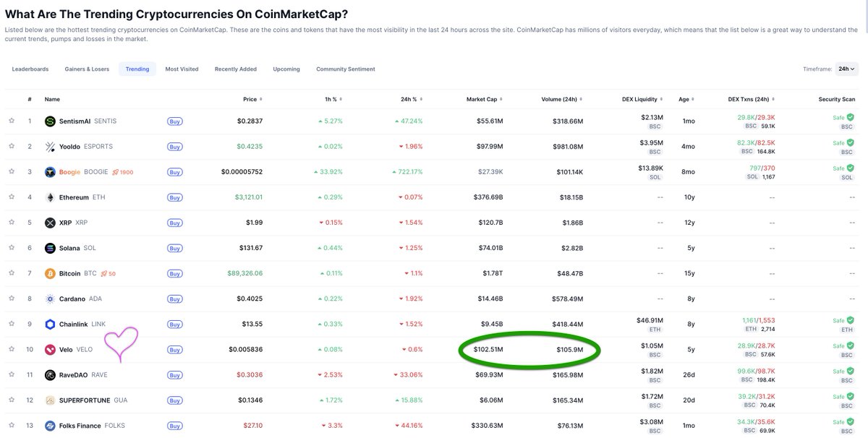Sort table by Volume (24h) column
Image resolution: width=868 pixels, height=438 pixels.
pyautogui.click(x=562, y=99)
